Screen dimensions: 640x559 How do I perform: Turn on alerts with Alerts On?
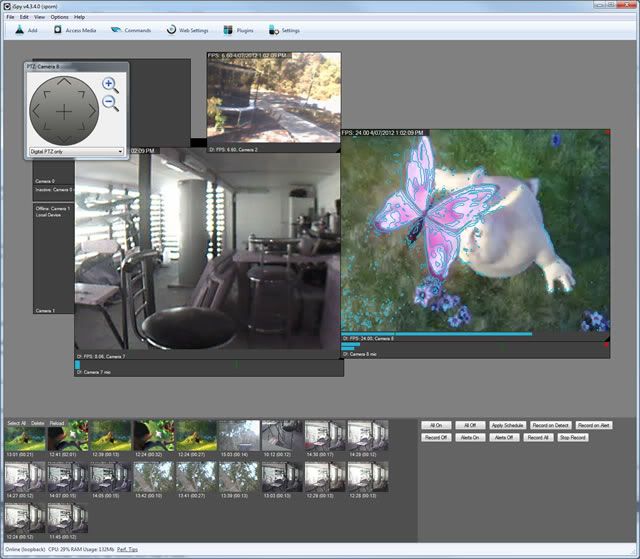coord(470,437)
